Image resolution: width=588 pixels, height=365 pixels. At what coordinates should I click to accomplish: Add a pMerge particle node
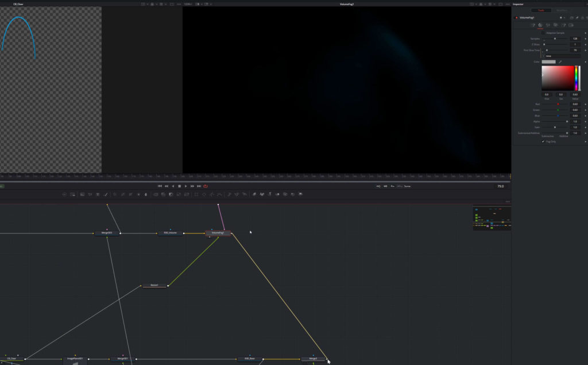(x=237, y=194)
